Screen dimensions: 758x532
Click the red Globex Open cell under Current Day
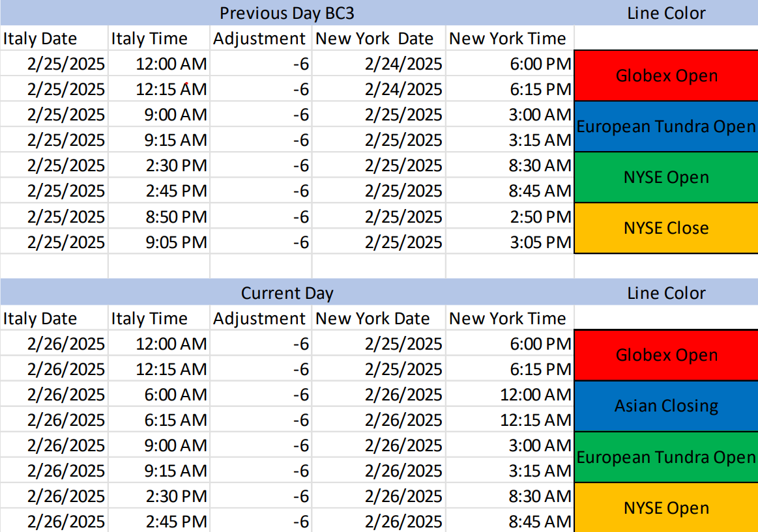click(x=665, y=356)
